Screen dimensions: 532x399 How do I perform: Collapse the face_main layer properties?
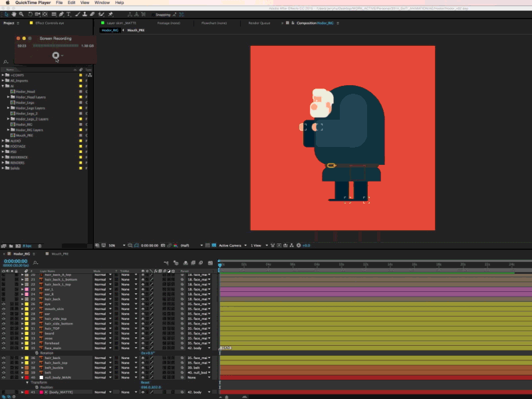pyautogui.click(x=23, y=348)
